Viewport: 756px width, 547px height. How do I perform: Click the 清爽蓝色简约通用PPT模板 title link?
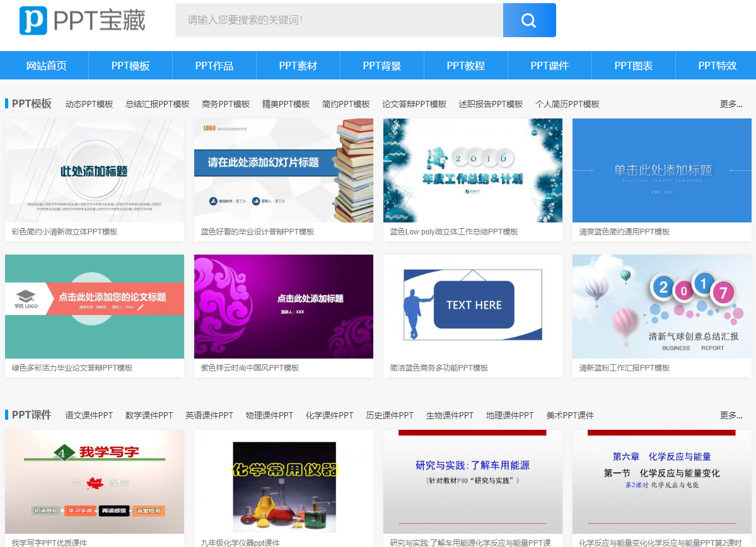624,232
